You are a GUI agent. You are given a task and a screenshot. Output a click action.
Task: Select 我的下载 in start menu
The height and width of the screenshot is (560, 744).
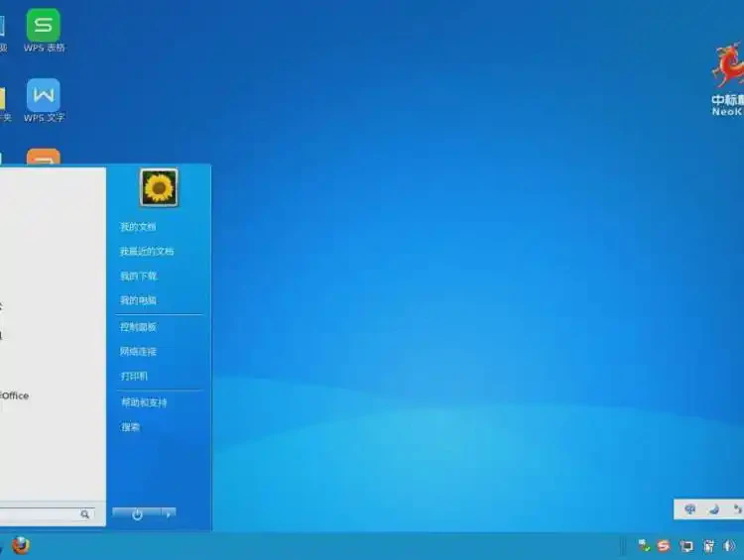(138, 277)
